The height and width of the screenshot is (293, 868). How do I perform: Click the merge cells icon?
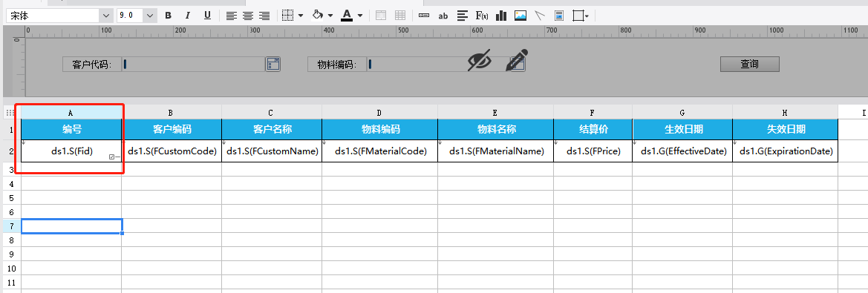tap(380, 16)
